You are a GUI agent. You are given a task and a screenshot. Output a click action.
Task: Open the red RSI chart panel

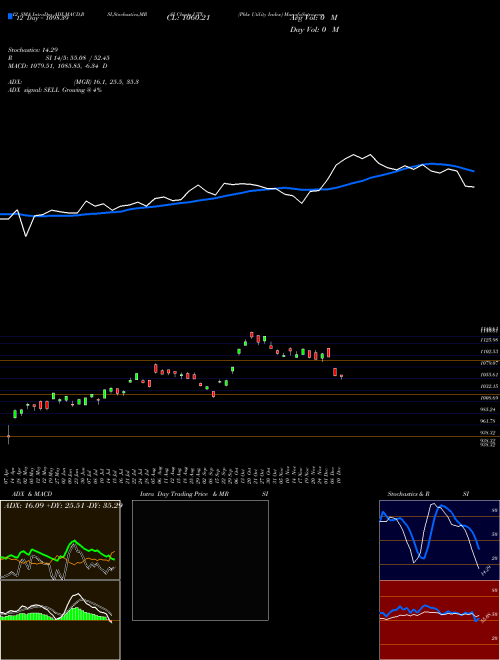coord(439,620)
